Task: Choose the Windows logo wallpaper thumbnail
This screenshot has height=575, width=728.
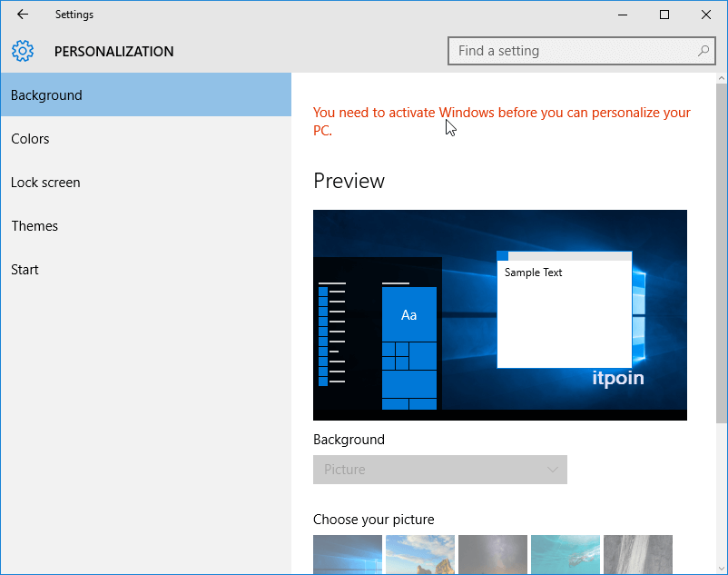Action: (348, 554)
